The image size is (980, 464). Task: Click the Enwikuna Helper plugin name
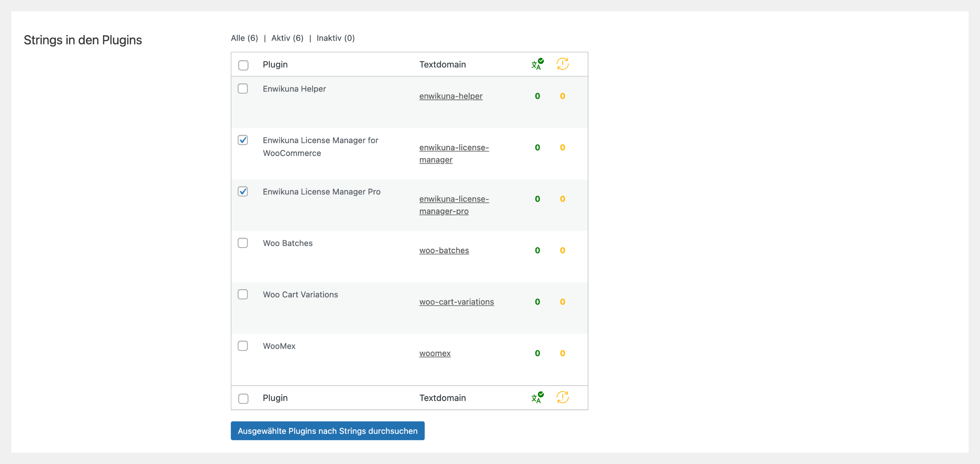point(294,89)
